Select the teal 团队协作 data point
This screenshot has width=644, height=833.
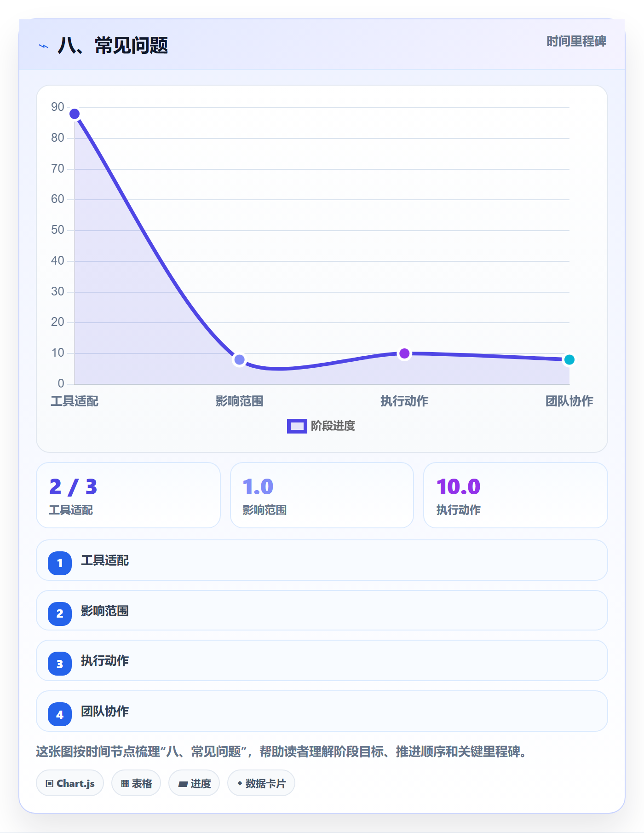(x=569, y=359)
